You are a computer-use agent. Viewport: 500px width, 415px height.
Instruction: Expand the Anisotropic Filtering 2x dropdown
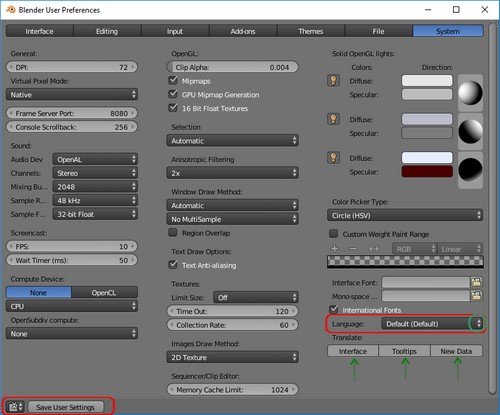(x=232, y=173)
